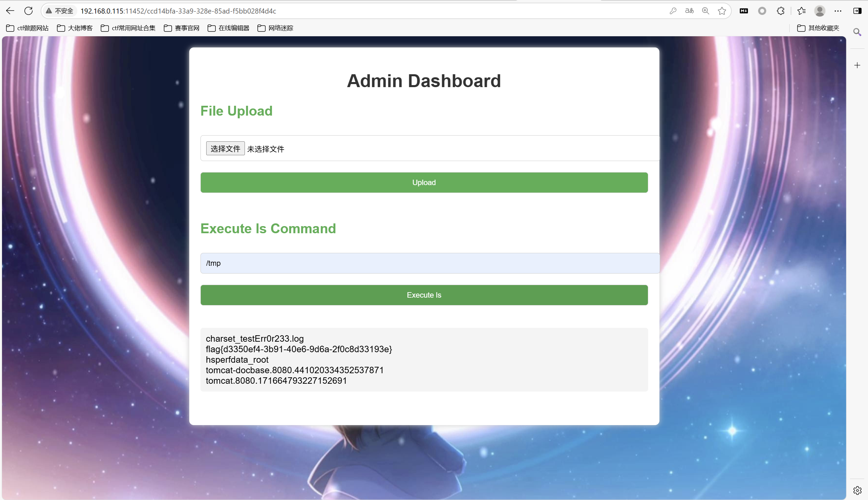Click the green Upload button
868x500 pixels.
pos(424,182)
